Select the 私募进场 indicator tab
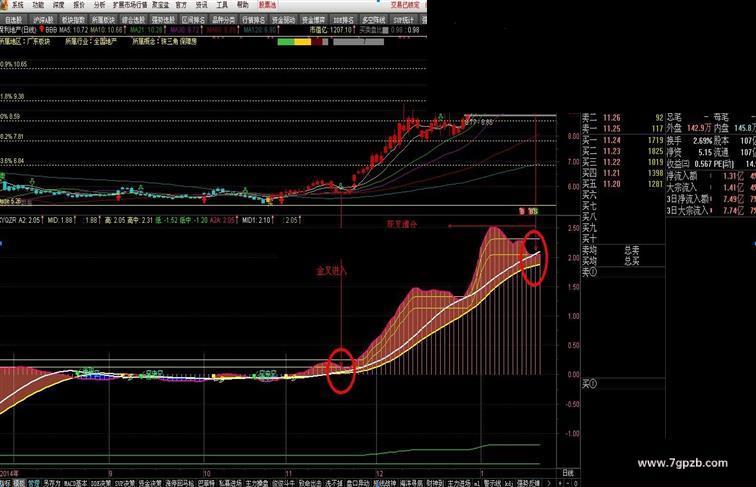Screen dimensions: 756x487 point(230,483)
